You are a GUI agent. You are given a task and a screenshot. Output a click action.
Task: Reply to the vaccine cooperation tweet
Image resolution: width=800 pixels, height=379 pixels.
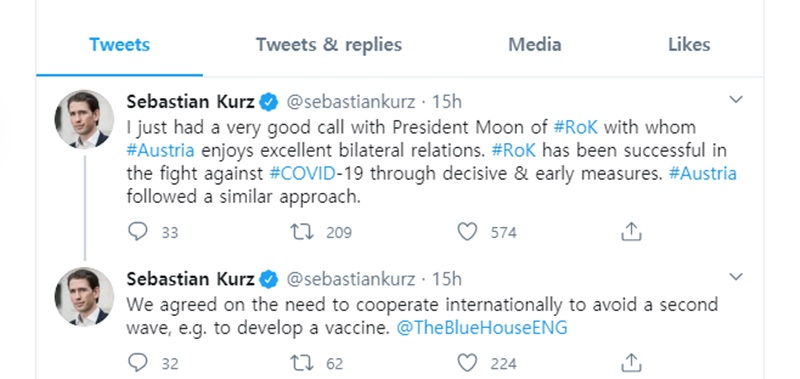pyautogui.click(x=137, y=363)
